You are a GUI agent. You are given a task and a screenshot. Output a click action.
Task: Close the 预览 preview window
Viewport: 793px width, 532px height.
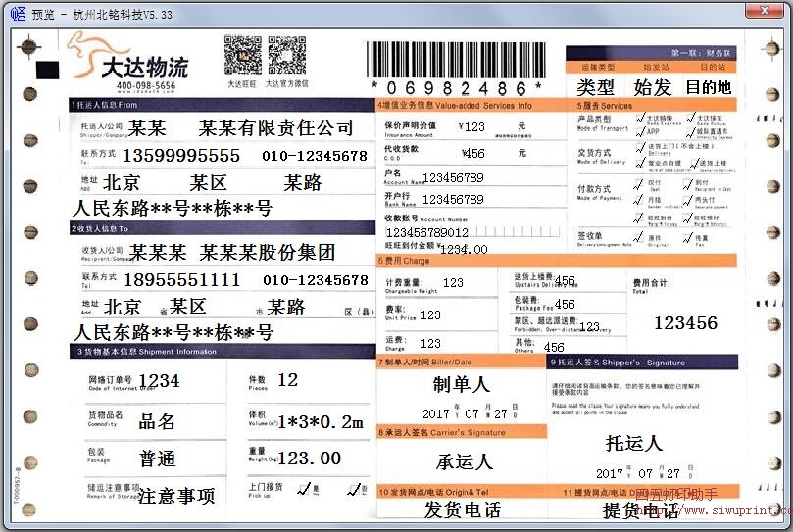(765, 10)
